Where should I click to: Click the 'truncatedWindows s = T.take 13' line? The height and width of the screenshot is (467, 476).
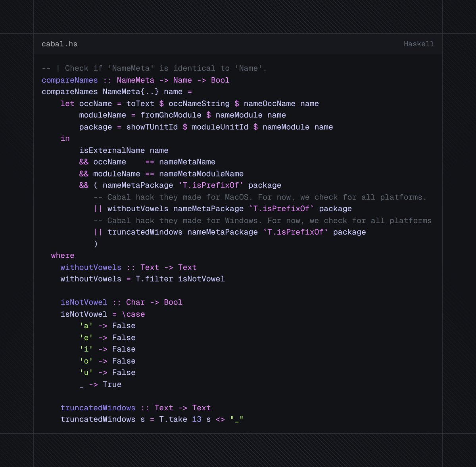pyautogui.click(x=152, y=419)
